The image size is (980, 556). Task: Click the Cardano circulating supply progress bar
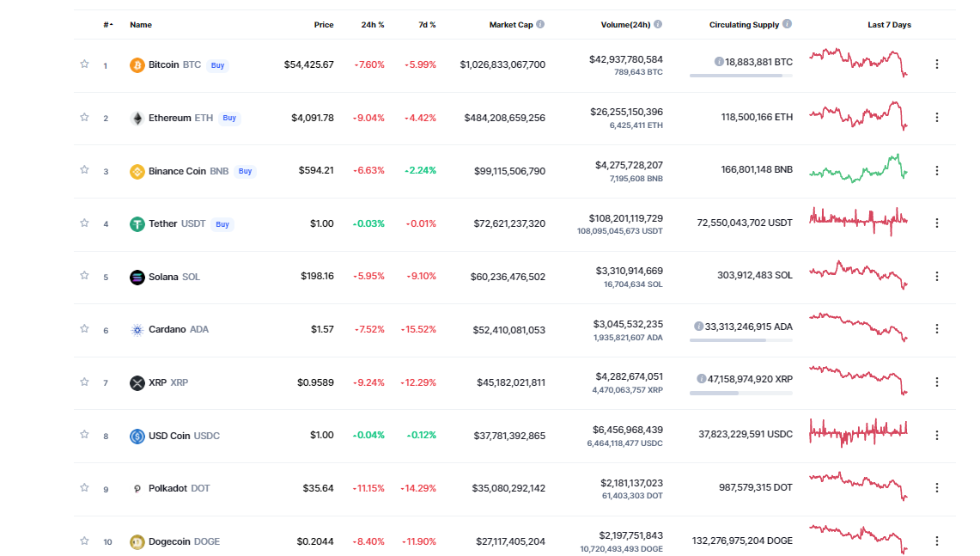(x=741, y=340)
